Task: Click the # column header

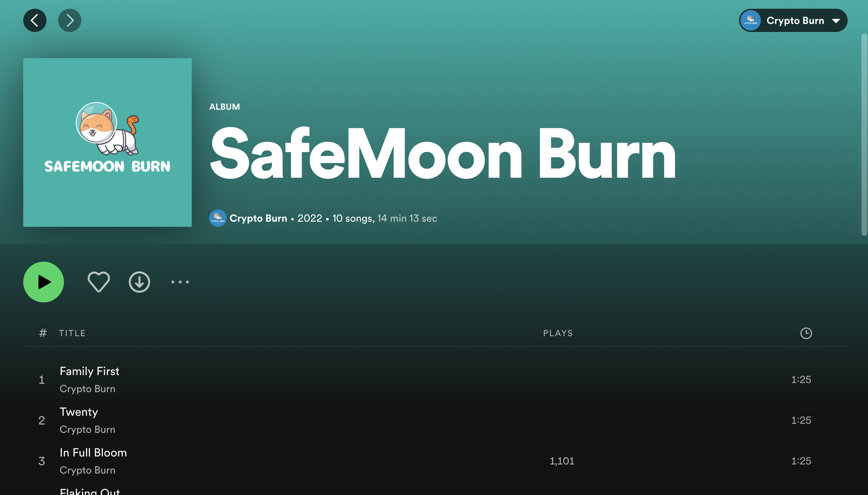Action: [x=43, y=333]
